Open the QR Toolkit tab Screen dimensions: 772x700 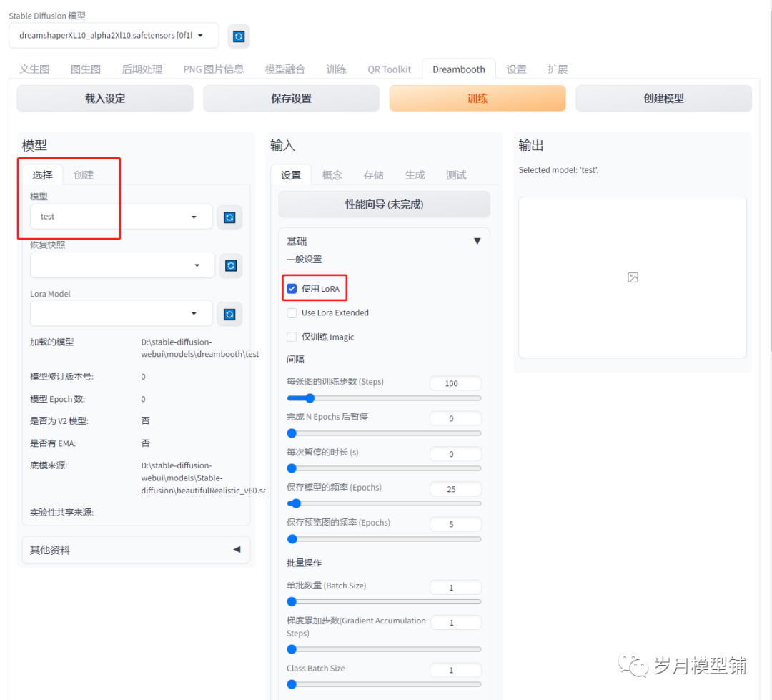click(x=389, y=69)
